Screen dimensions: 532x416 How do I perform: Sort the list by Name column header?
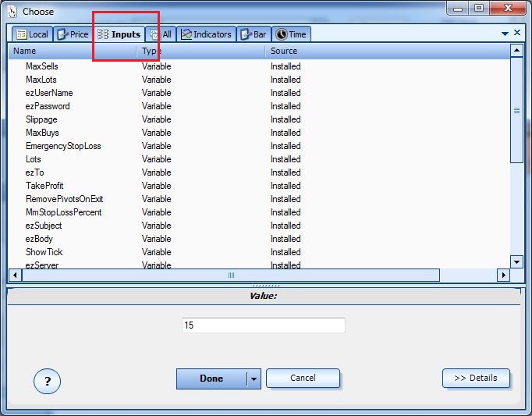coord(70,51)
